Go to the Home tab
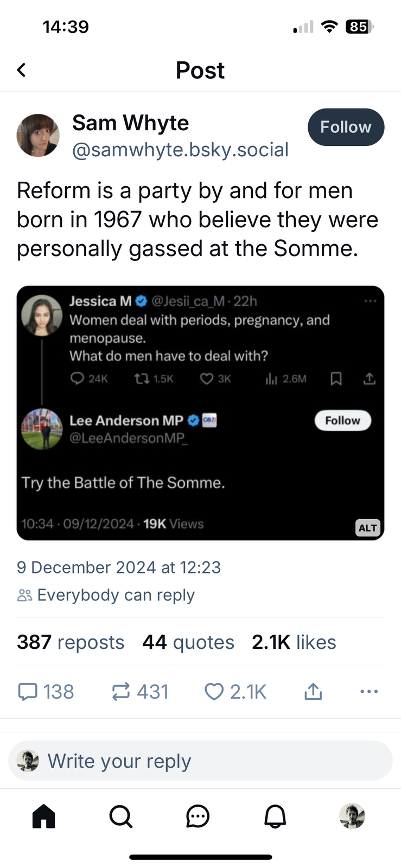Screen dimensions: 401x868 [44, 816]
